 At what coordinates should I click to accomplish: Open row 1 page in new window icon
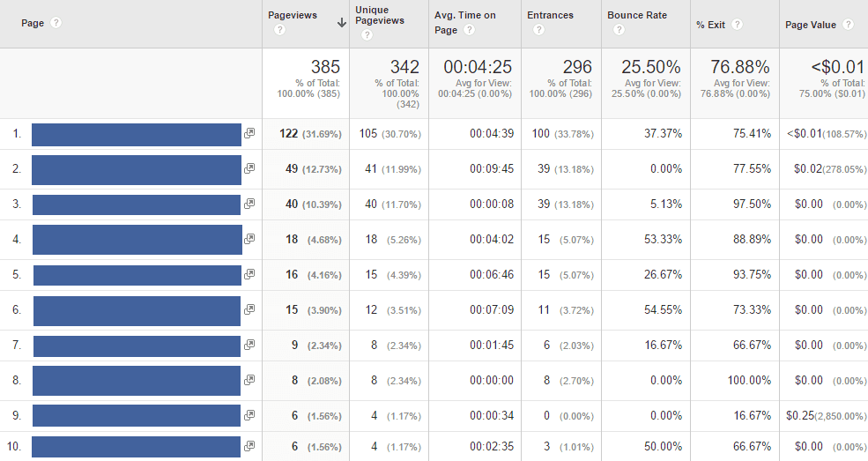249,133
